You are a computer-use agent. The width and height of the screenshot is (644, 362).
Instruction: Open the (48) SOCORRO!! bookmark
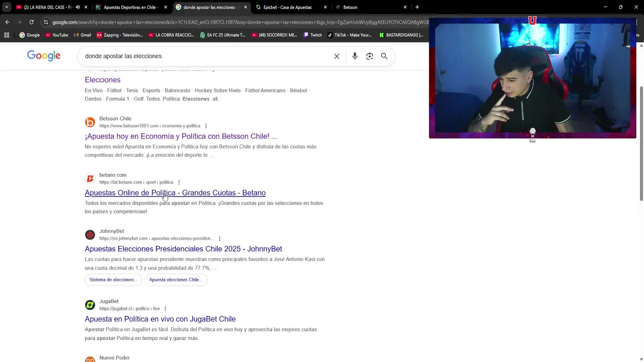point(274,35)
